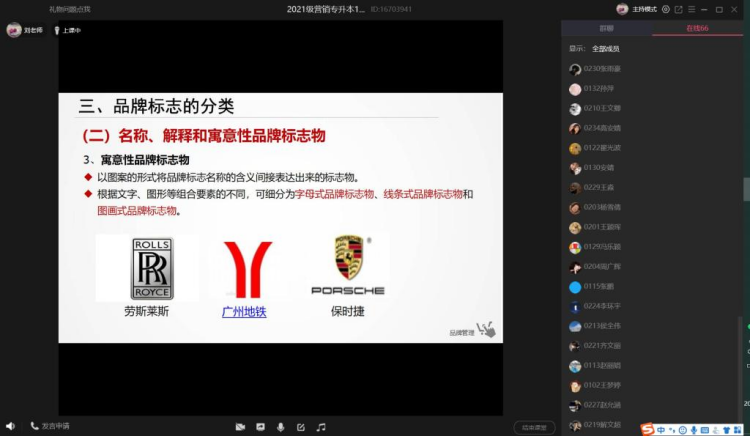This screenshot has height=437, width=750.
Task: Switch to the 群聊 chat tab
Action: click(606, 29)
